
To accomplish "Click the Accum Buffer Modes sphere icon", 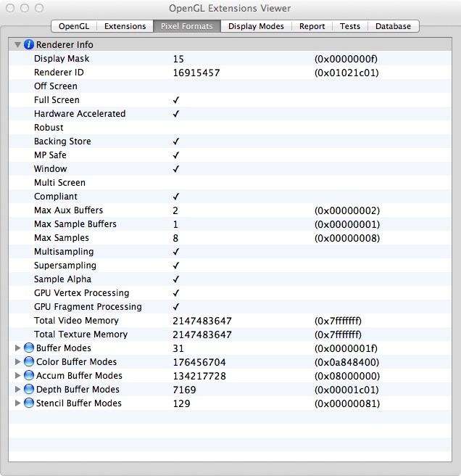I will [29, 376].
